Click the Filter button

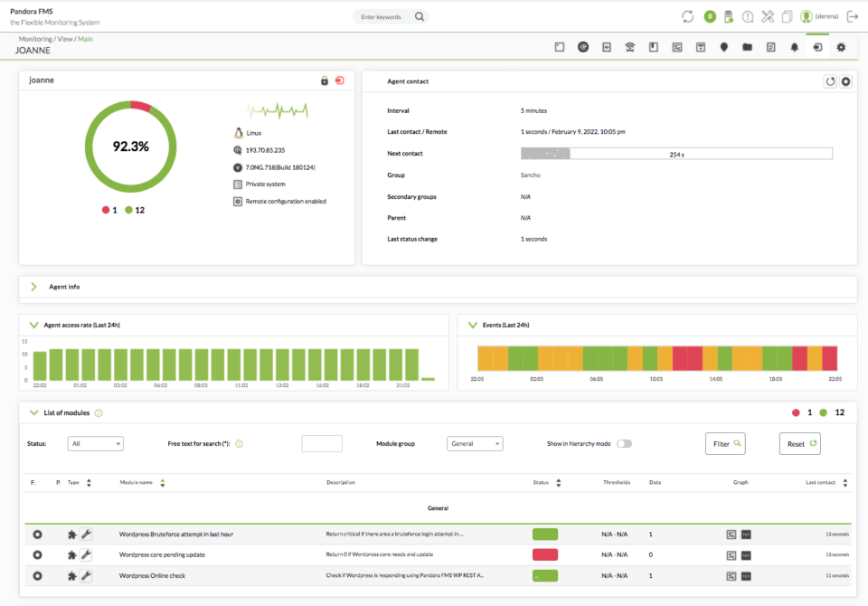coord(725,444)
